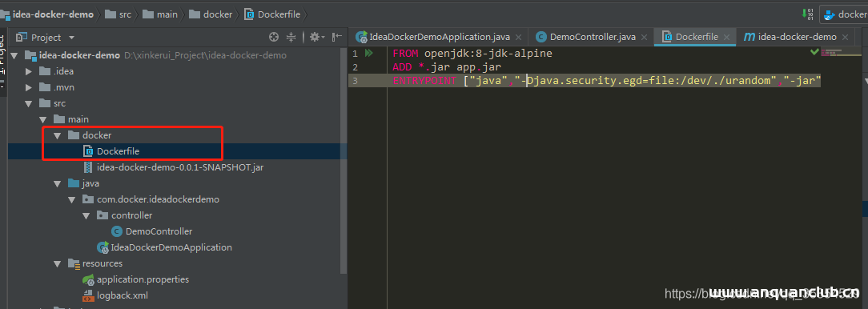This screenshot has height=309, width=868.
Task: Switch to DemoController.java tab
Action: click(x=590, y=37)
